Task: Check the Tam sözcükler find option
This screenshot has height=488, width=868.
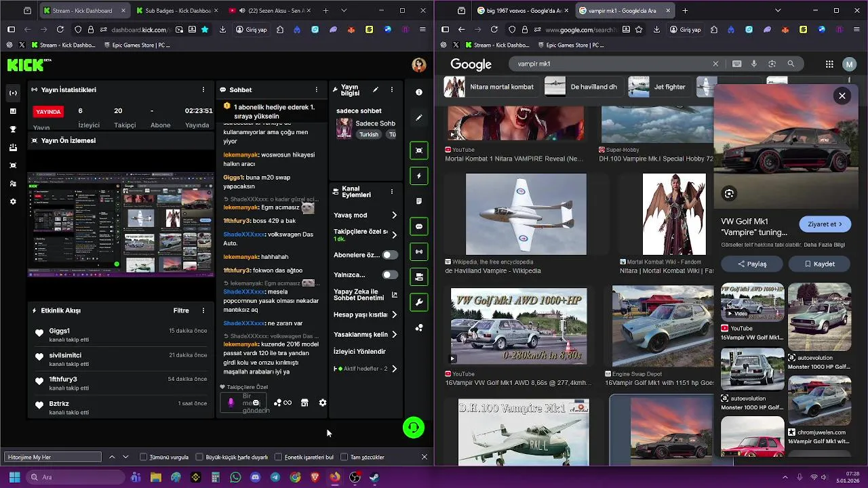Action: pyautogui.click(x=344, y=457)
